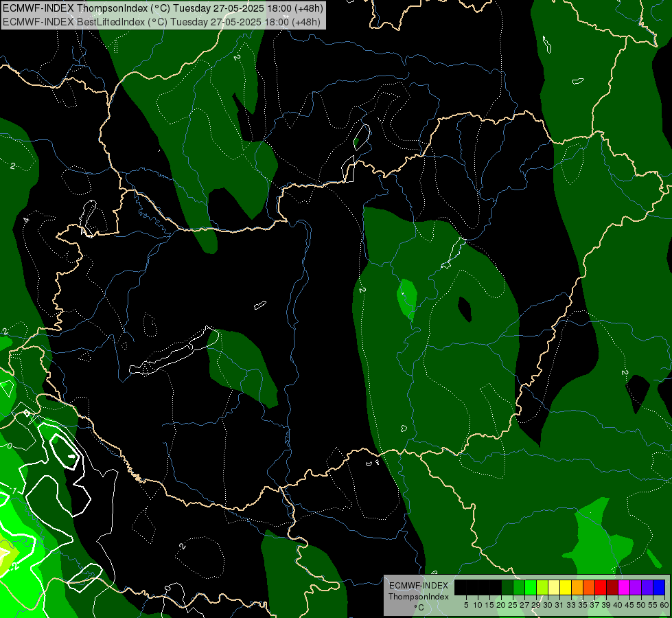Click the dark green 20–25 legend swatch
The height and width of the screenshot is (618, 672).
pyautogui.click(x=507, y=587)
